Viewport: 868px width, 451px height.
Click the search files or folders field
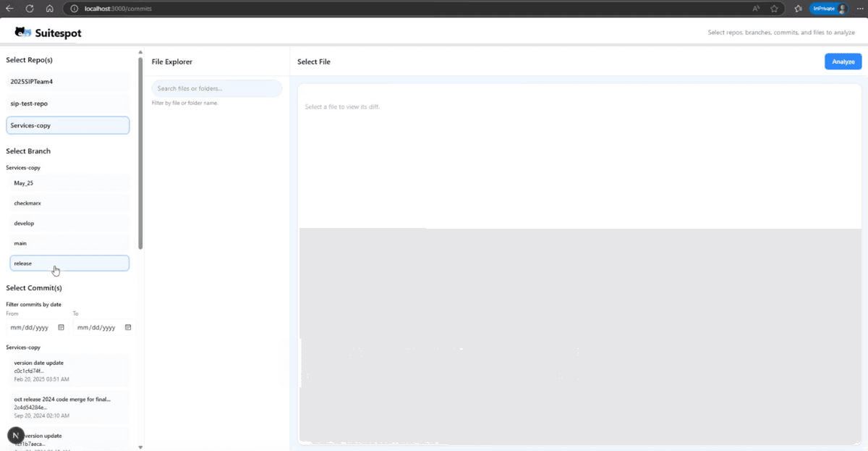point(216,88)
